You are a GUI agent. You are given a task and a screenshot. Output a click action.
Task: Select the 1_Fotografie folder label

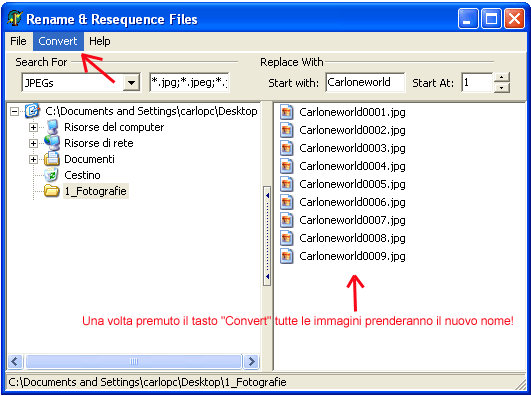[96, 191]
